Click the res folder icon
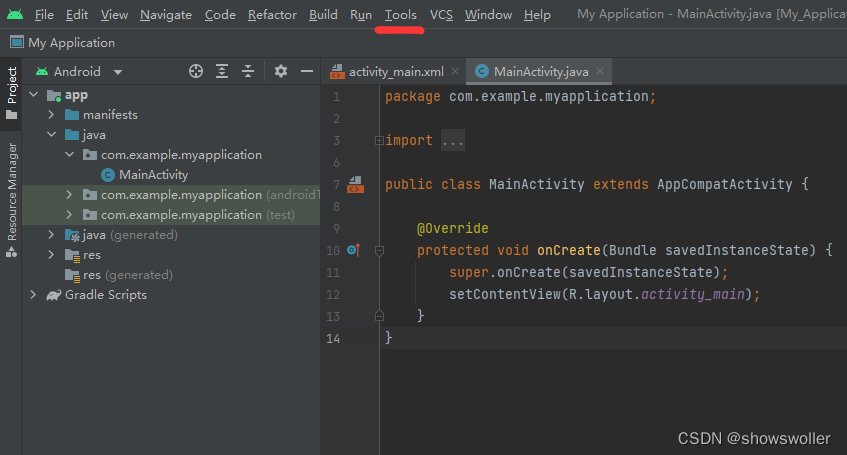The width and height of the screenshot is (847, 455). tap(72, 255)
